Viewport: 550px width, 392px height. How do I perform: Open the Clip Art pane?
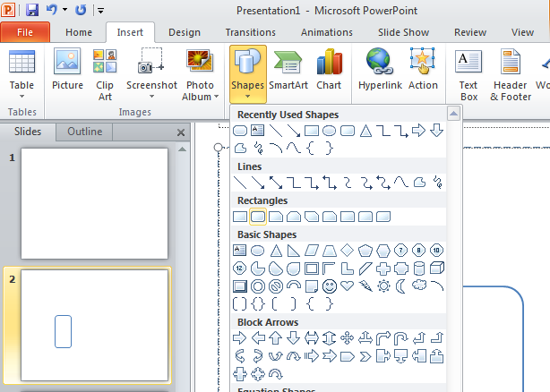[x=105, y=74]
